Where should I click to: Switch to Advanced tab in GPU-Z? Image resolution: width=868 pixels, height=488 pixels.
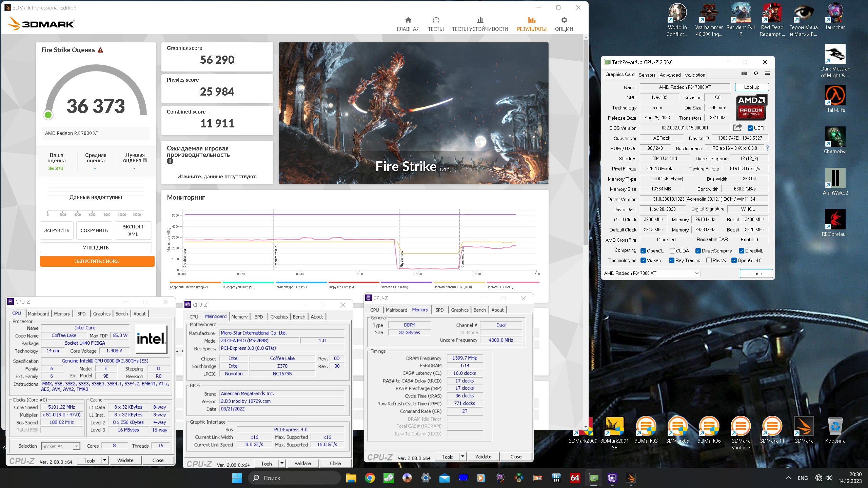[x=670, y=75]
